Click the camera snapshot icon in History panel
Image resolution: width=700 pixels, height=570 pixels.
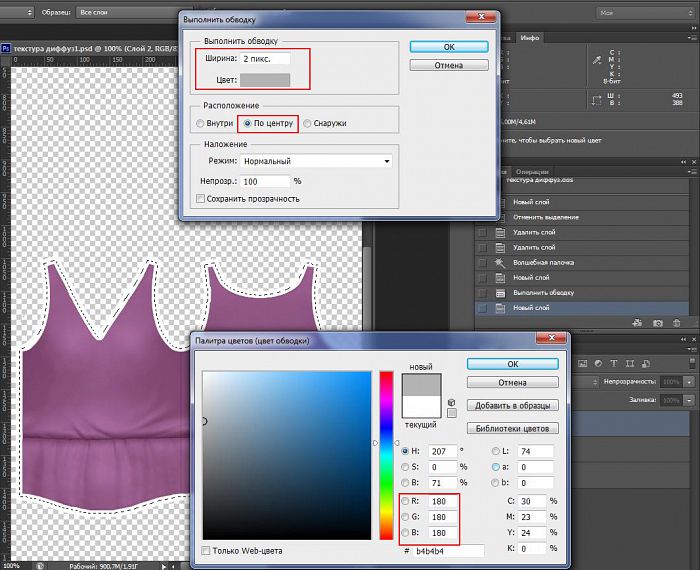(x=658, y=323)
